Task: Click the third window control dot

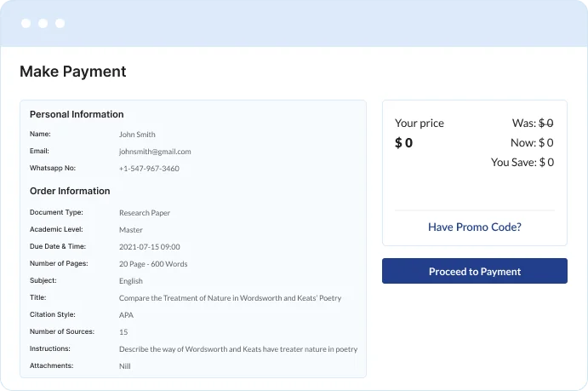Action: click(60, 23)
